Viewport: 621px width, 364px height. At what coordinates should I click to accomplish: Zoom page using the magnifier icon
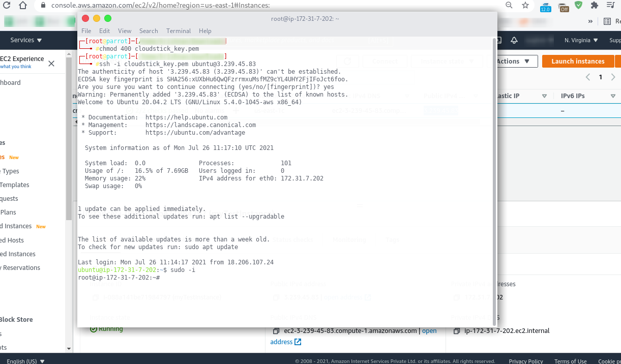509,6
